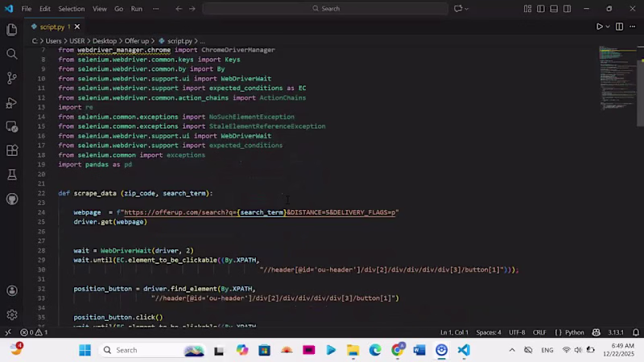Open Microsoft Edge from taskbar
The height and width of the screenshot is (362, 644).
coord(375,350)
